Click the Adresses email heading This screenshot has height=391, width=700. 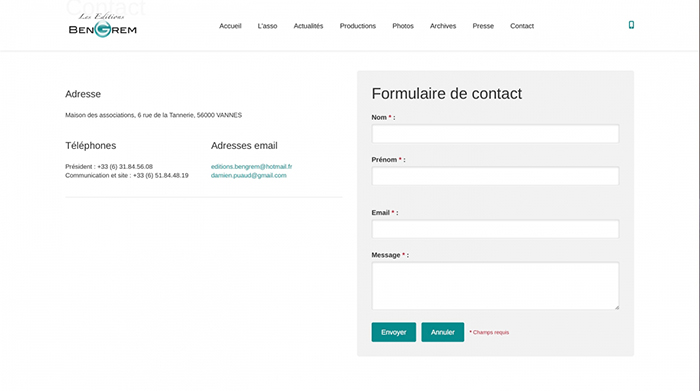pos(244,146)
